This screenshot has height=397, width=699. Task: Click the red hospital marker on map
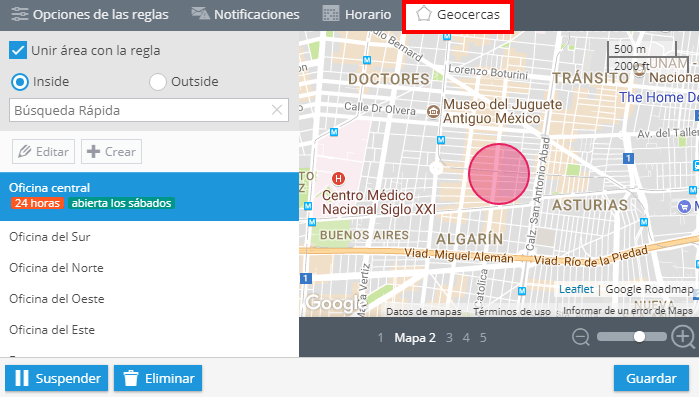tap(338, 179)
